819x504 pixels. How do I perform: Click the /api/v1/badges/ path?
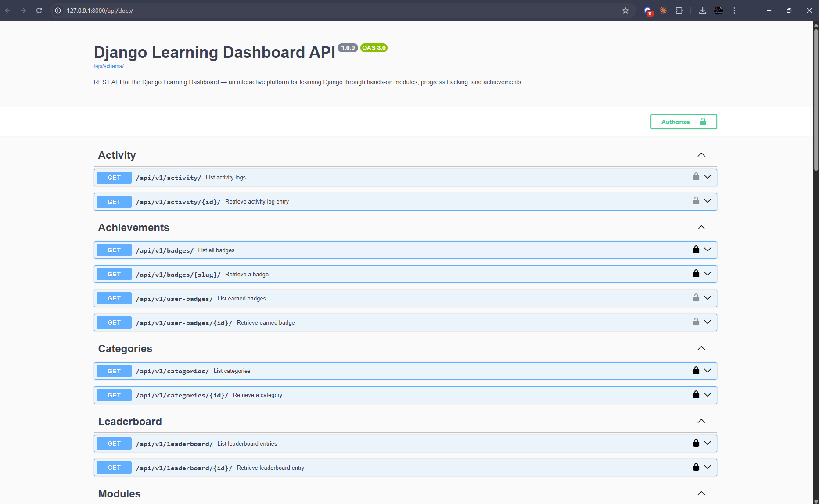165,250
